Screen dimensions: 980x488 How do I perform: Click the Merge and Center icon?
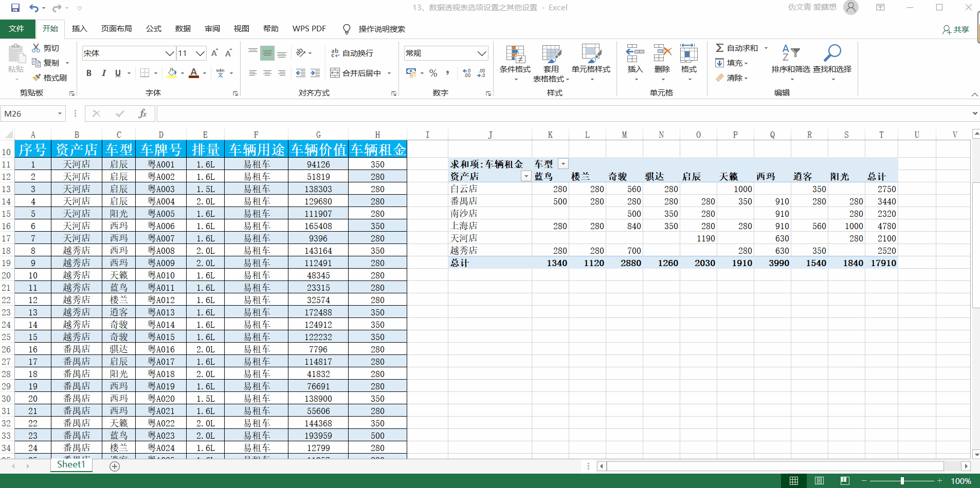point(335,73)
